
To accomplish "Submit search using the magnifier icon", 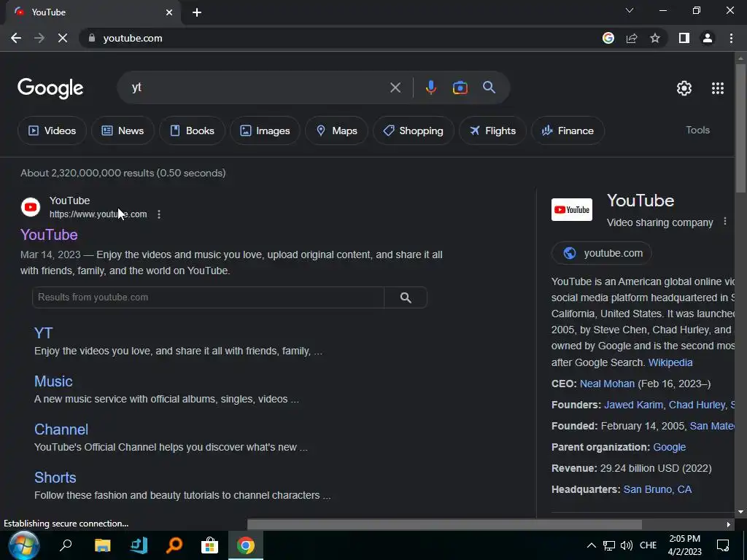I will (489, 87).
